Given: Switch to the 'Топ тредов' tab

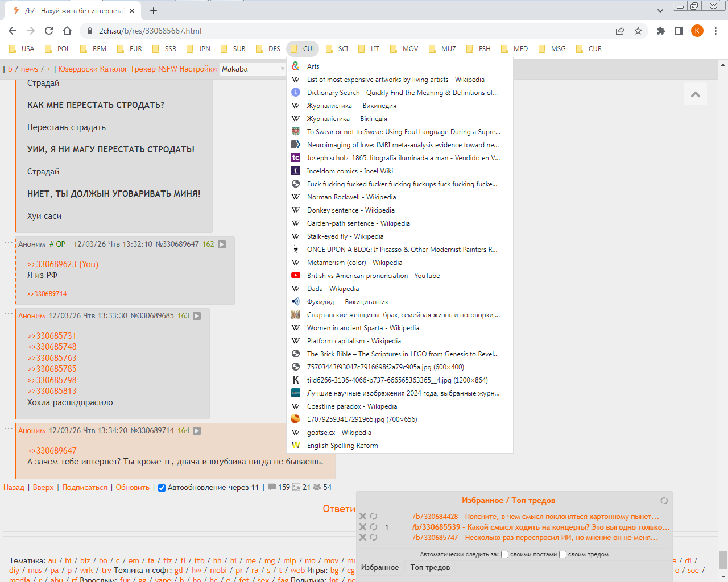Looking at the screenshot, I should pos(430,567).
